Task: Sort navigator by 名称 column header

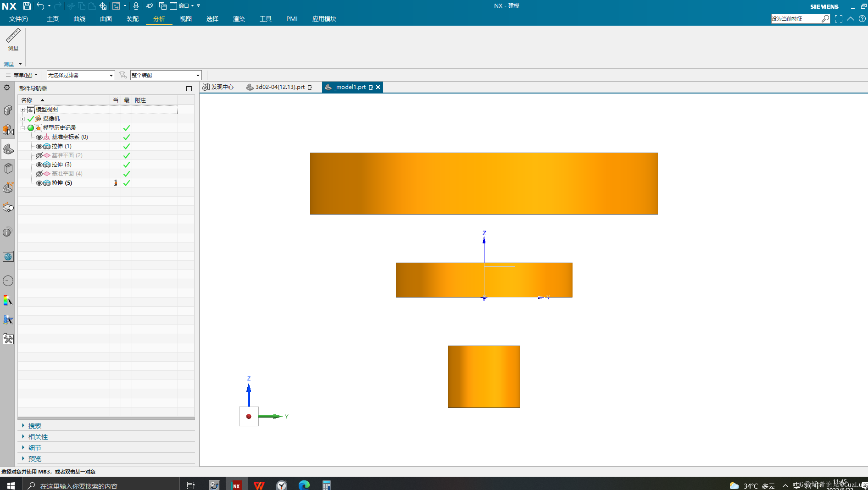Action: pos(27,100)
